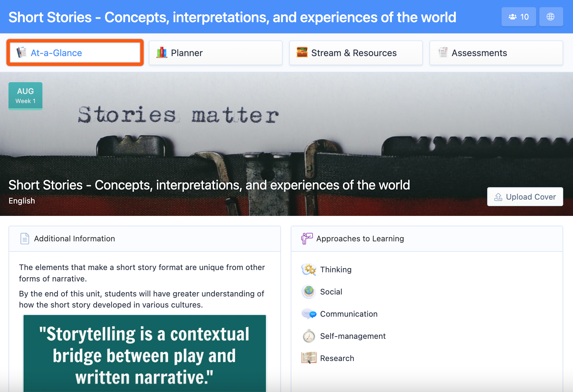This screenshot has width=573, height=392.
Task: Click the Research open book icon
Action: tap(309, 358)
